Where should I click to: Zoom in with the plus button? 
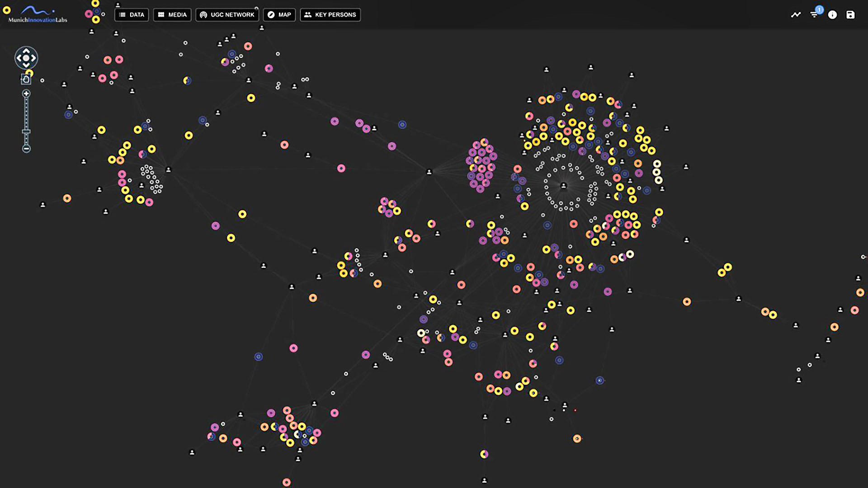[26, 94]
